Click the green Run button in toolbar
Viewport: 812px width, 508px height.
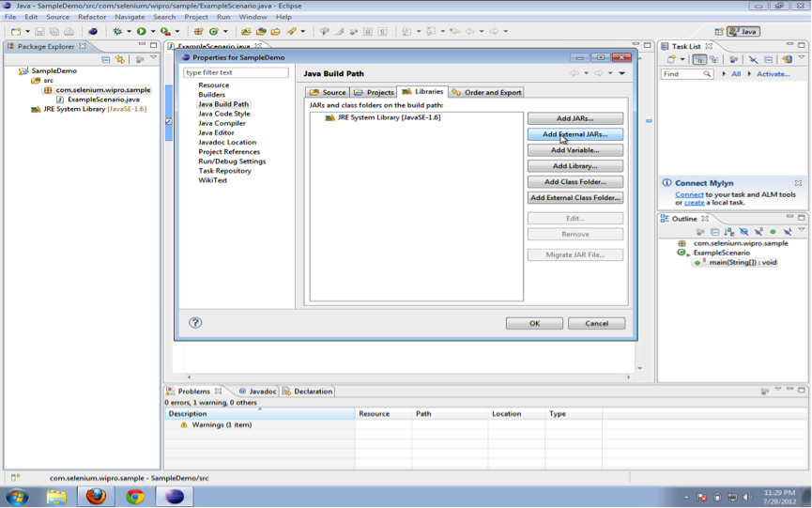tap(142, 31)
